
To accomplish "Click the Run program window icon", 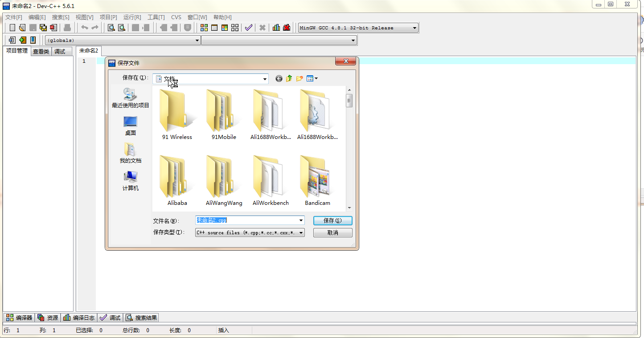I will pyautogui.click(x=214, y=28).
